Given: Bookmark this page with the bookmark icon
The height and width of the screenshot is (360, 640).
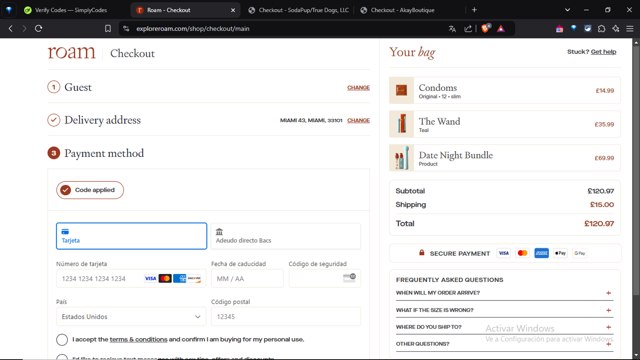Looking at the screenshot, I should point(108,29).
